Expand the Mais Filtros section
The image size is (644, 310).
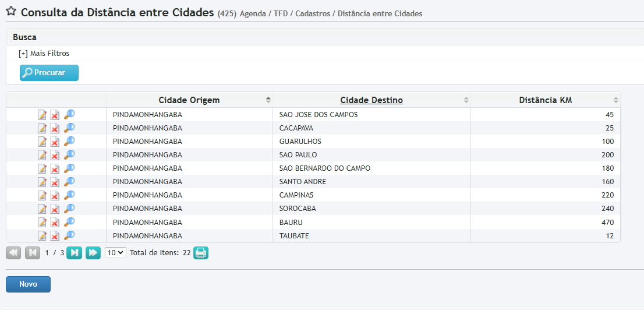[44, 54]
